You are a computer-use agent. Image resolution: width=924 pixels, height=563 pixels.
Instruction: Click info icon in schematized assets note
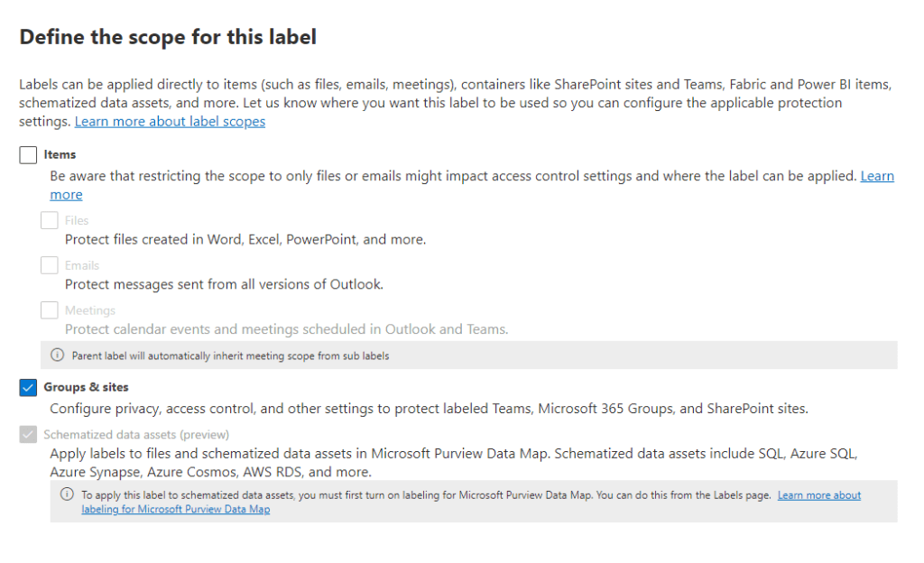point(67,494)
